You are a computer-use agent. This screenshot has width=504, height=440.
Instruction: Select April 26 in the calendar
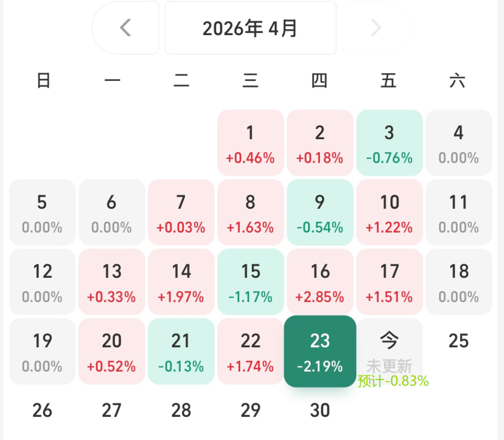pyautogui.click(x=42, y=411)
